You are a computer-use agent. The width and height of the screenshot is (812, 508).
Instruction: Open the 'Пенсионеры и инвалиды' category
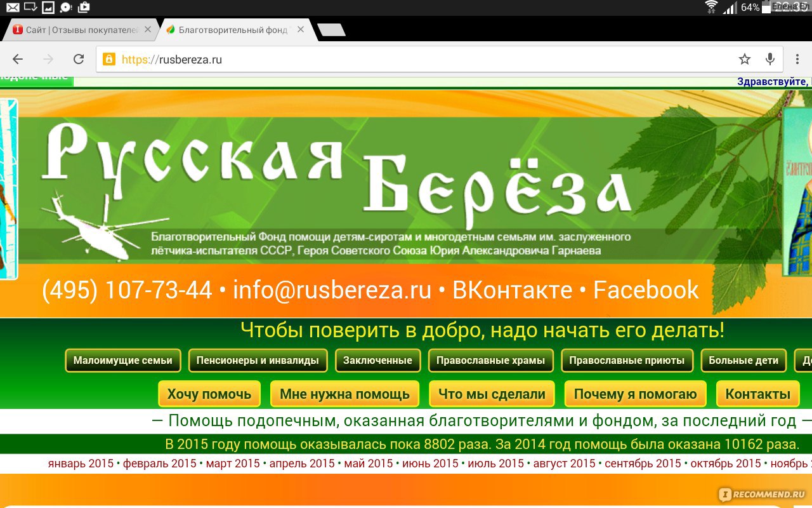point(258,361)
